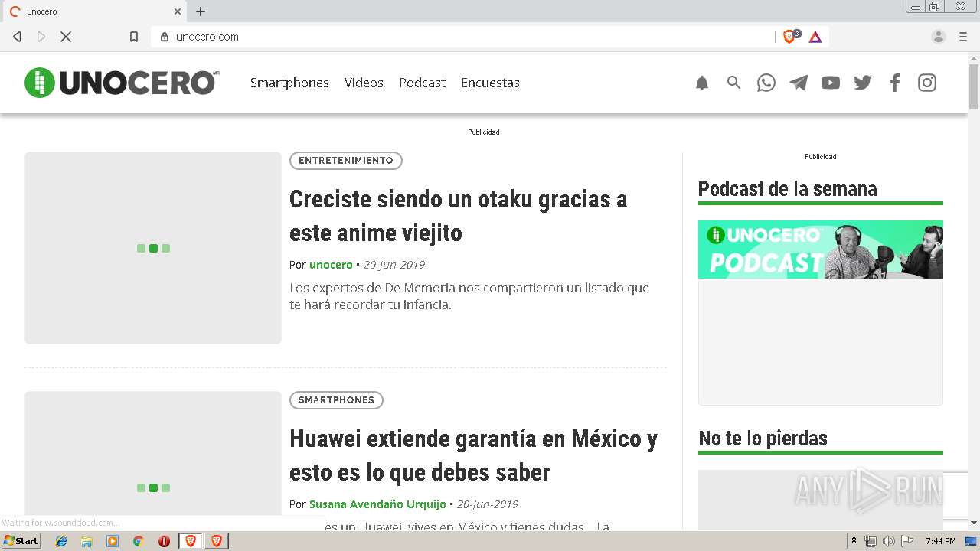The height and width of the screenshot is (551, 980).
Task: Launch Chrome from the taskbar
Action: (x=139, y=541)
